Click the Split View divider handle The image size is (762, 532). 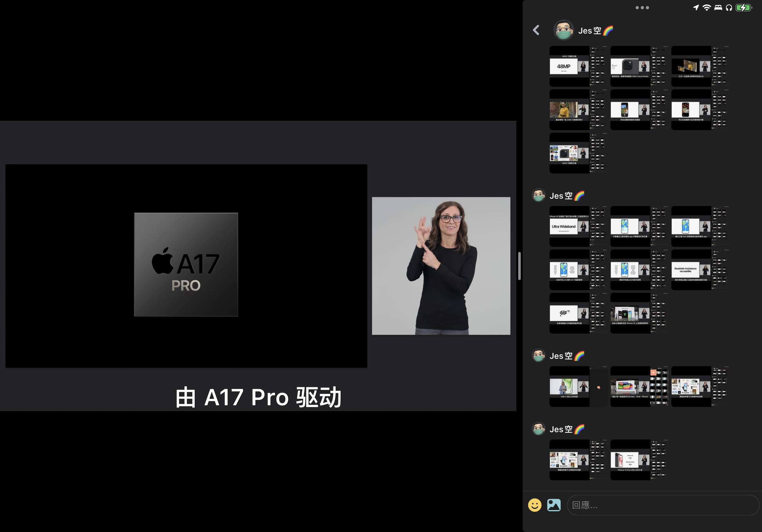click(519, 266)
